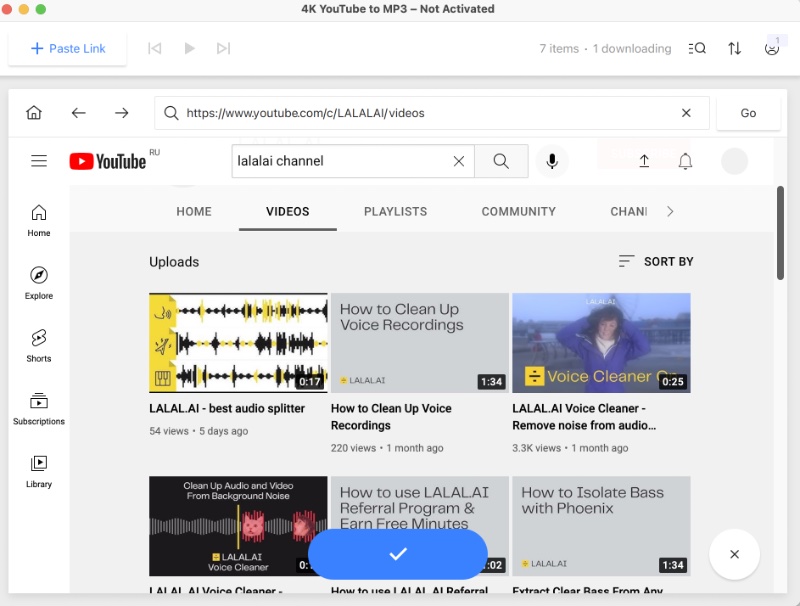Image resolution: width=800 pixels, height=606 pixels.
Task: Open the How to Isolate Bass with Phoenix thumbnail
Action: 602,526
